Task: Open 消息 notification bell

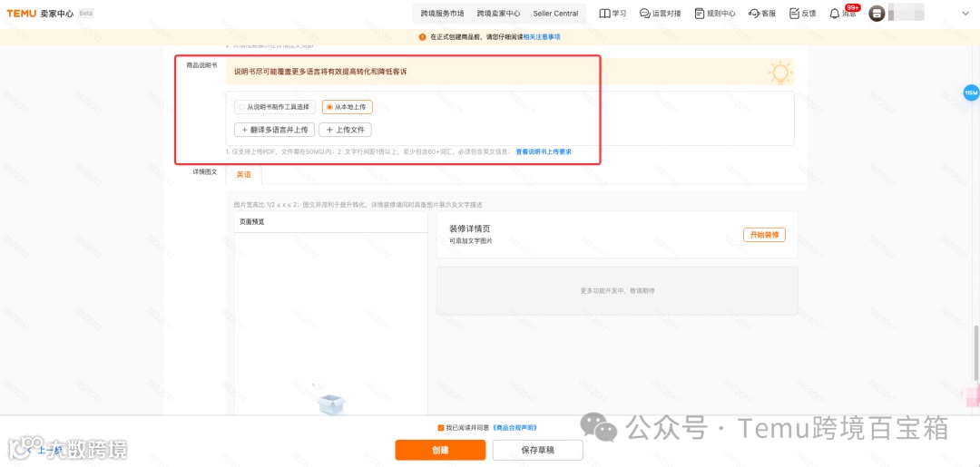Action: (x=835, y=13)
